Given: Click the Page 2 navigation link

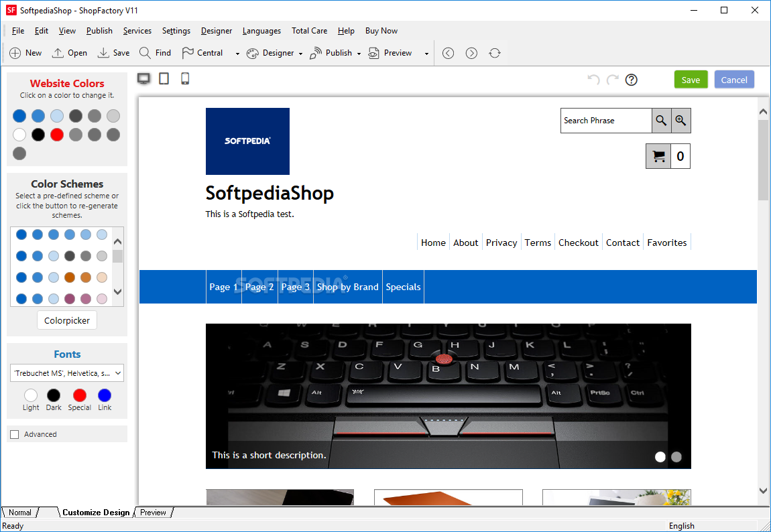Looking at the screenshot, I should [x=259, y=287].
